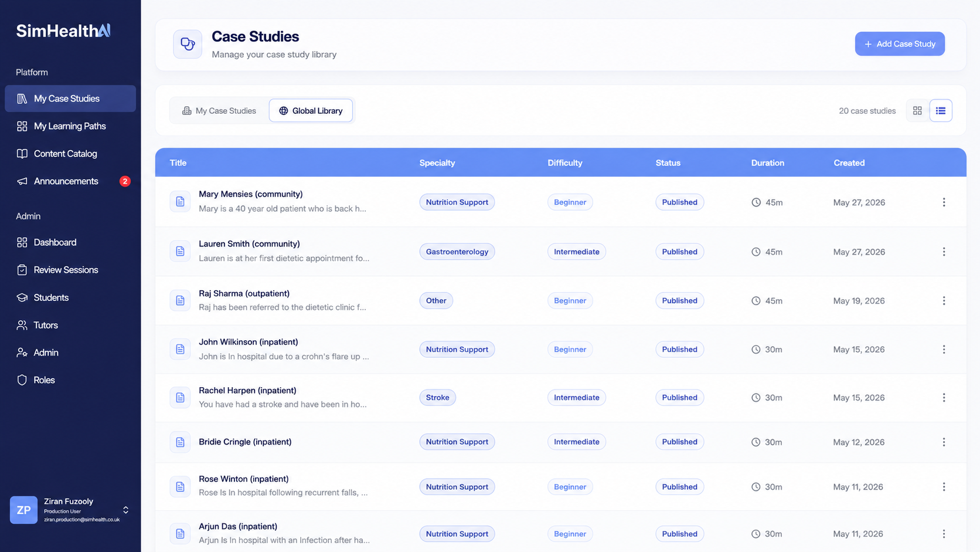980x552 pixels.
Task: Select the My Case Studies tab
Action: (x=219, y=110)
